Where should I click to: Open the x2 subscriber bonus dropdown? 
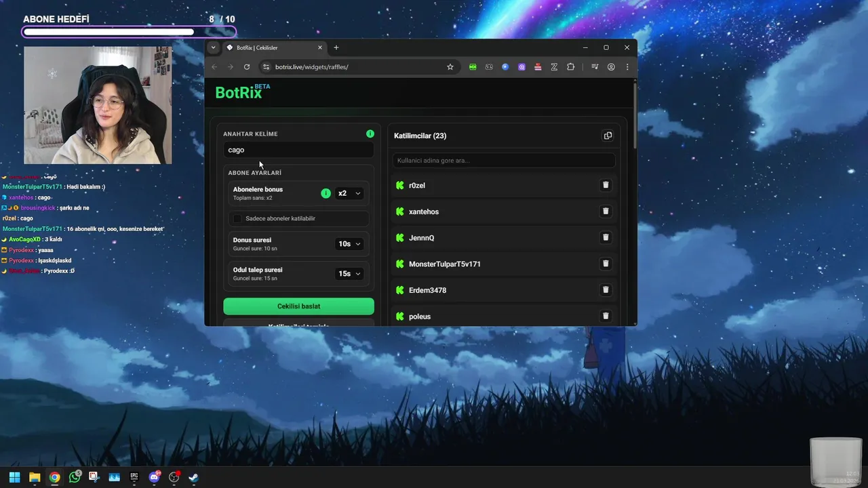coord(349,193)
